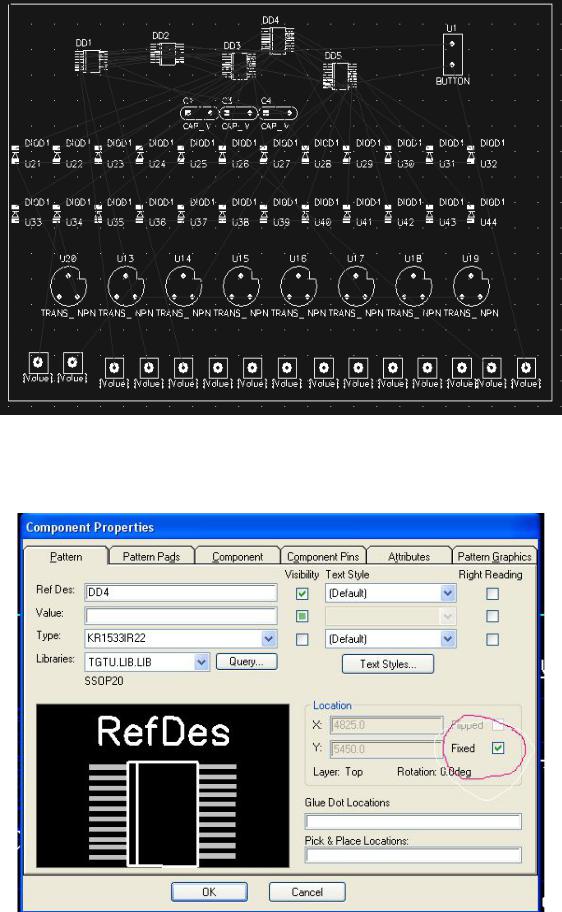Viewport: 562px width, 912px height.
Task: Select capacitor C4 on the board
Action: click(x=278, y=113)
